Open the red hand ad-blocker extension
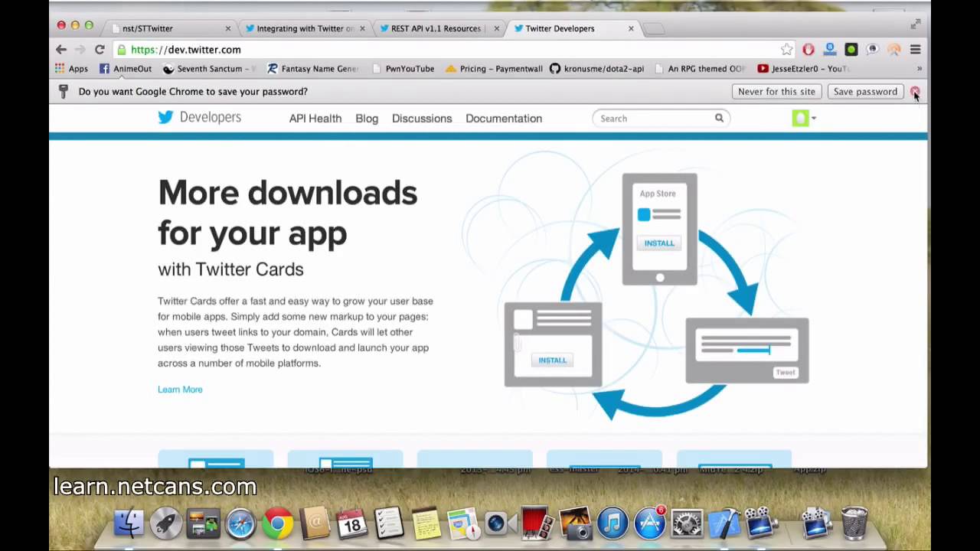The height and width of the screenshot is (551, 980). click(x=808, y=50)
